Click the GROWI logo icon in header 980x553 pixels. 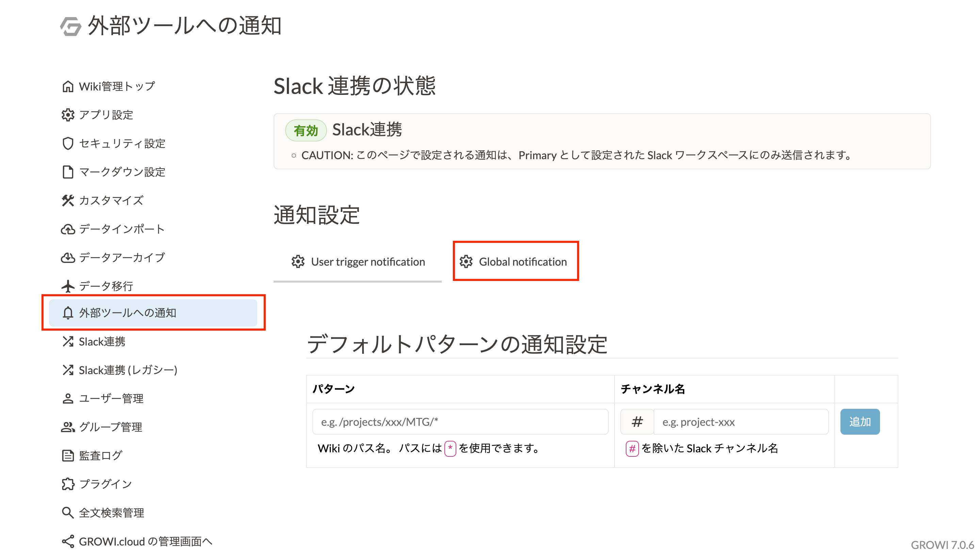tap(71, 26)
